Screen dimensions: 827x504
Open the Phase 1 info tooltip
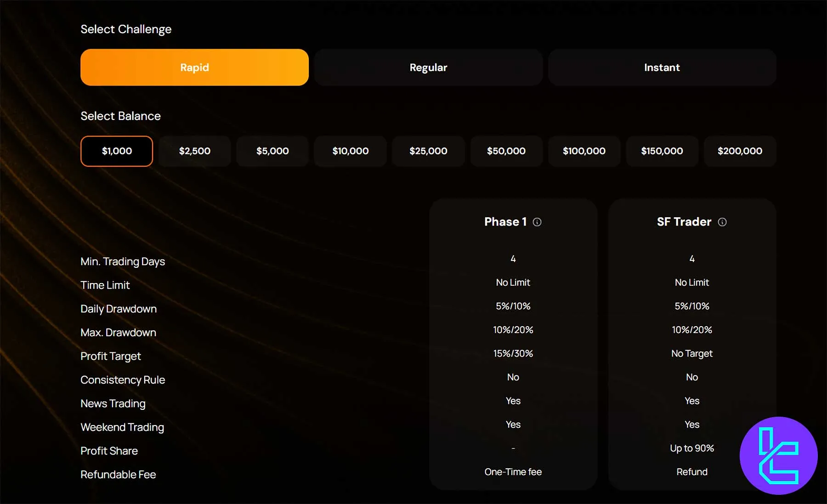coord(538,222)
